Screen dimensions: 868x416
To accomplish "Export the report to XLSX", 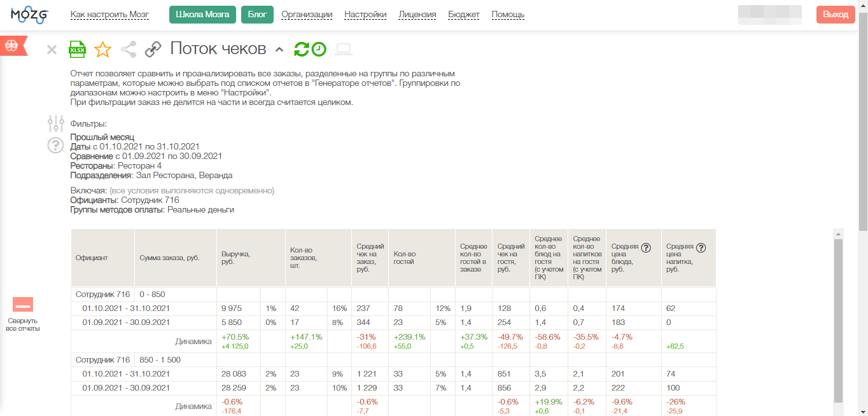I will tap(77, 49).
